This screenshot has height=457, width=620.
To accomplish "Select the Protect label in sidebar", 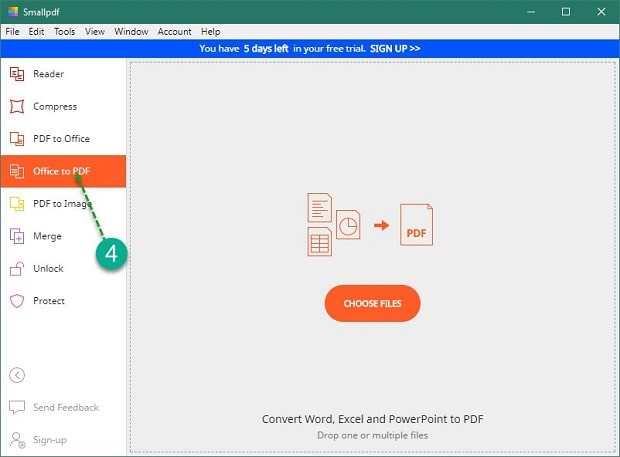I will coord(49,301).
